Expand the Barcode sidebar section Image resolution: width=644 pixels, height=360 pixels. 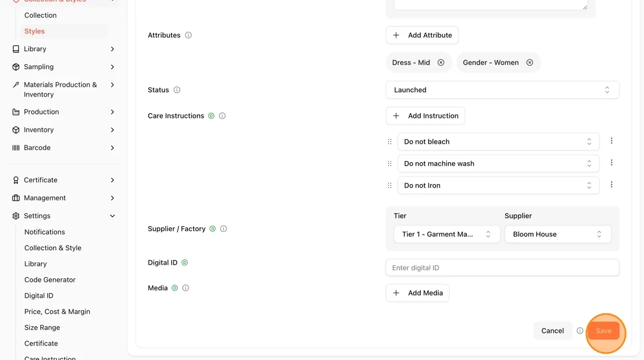(64, 148)
